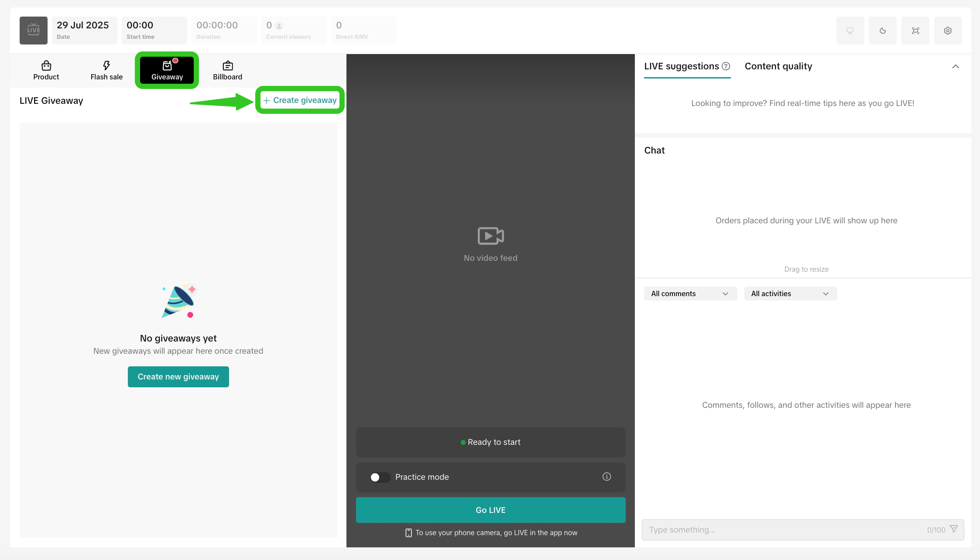Viewport: 980px width, 560px height.
Task: Click Create new giveaway button
Action: point(178,377)
